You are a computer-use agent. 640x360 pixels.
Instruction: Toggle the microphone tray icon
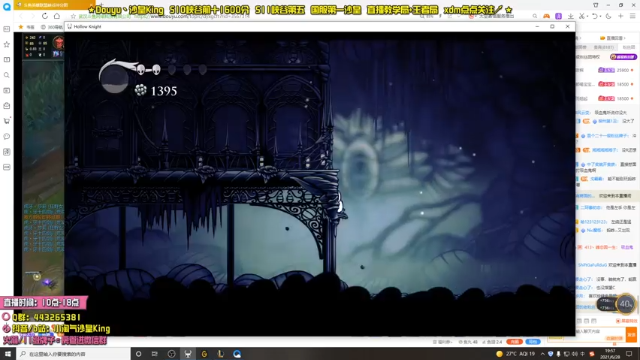tap(558, 354)
